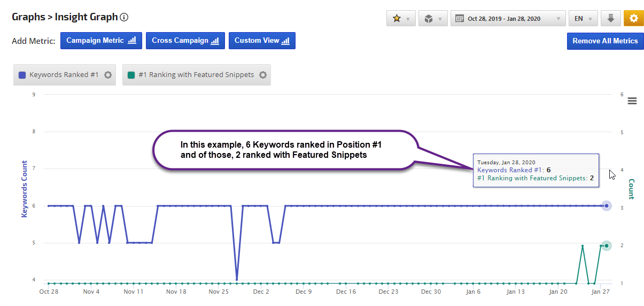Image resolution: width=644 pixels, height=306 pixels.
Task: Click Remove All Metrics button
Action: click(605, 41)
